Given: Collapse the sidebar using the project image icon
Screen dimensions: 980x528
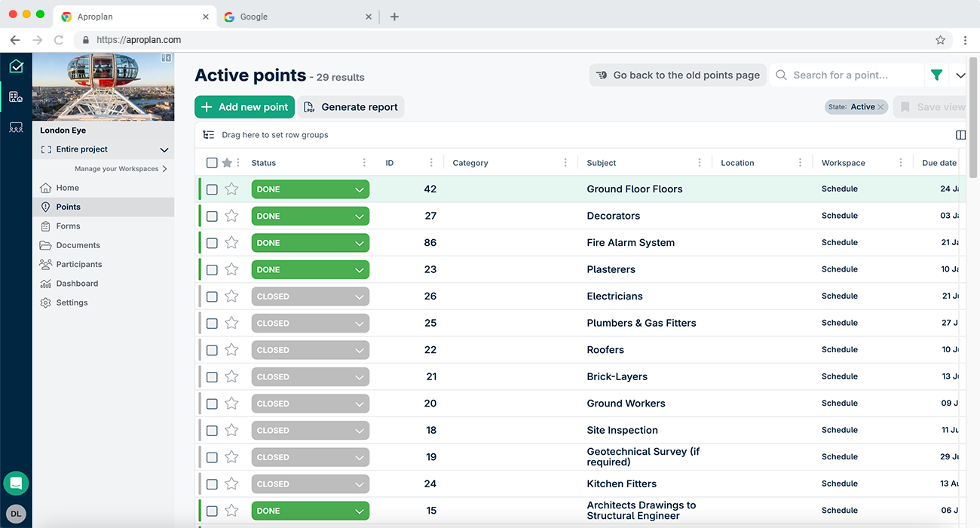Looking at the screenshot, I should tap(166, 58).
